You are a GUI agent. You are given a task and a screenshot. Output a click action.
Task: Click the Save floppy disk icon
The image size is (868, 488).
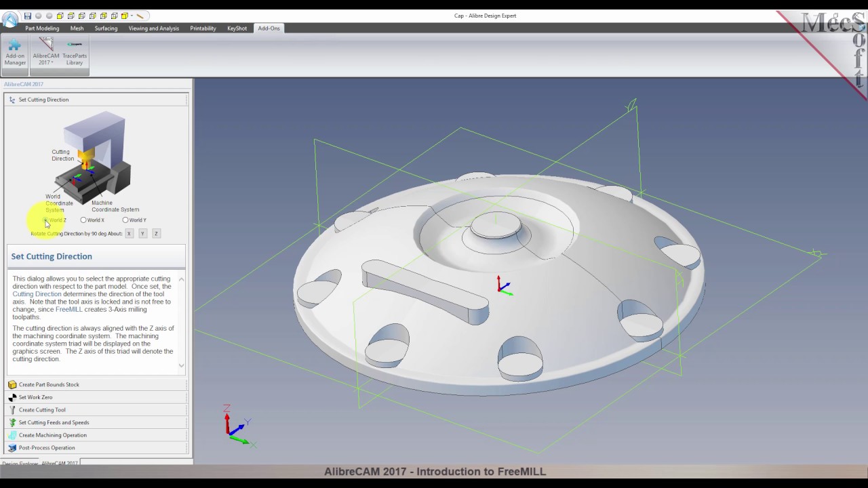pos(28,16)
